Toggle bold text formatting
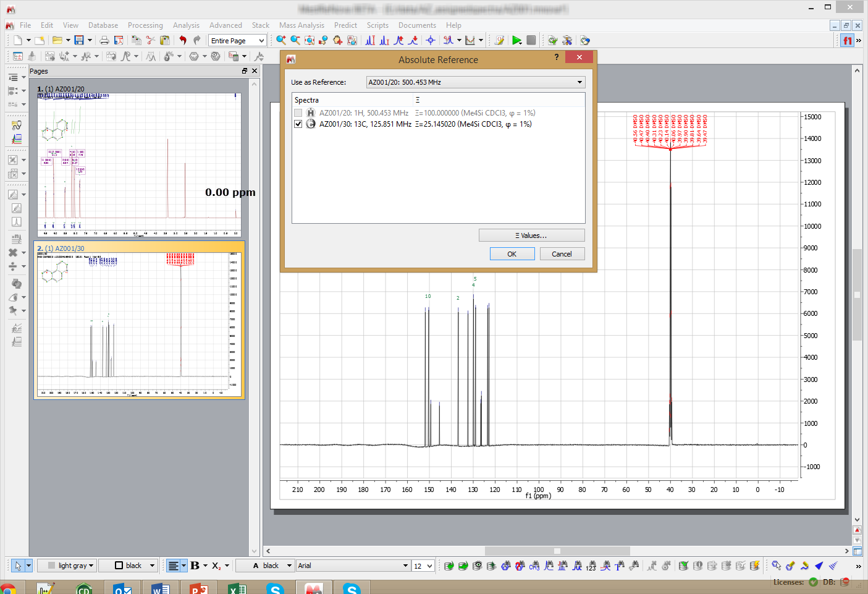Screen dimensions: 868x594 coord(195,566)
